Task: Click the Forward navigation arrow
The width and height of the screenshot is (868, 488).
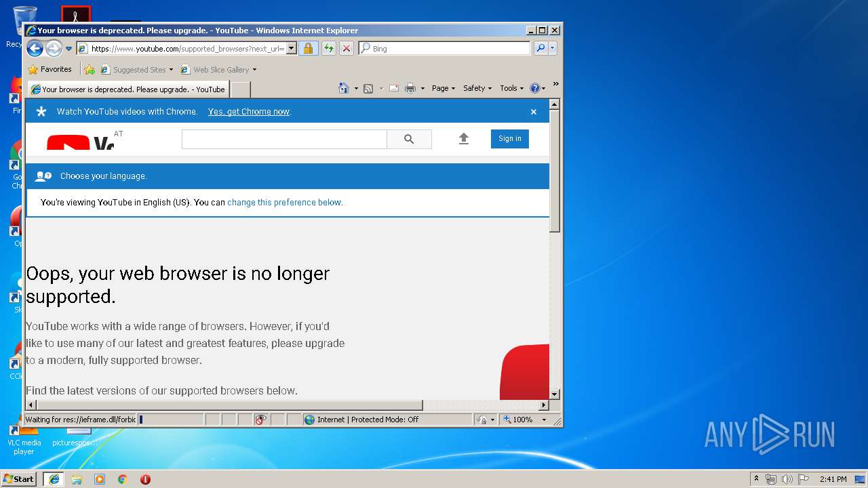Action: 54,48
